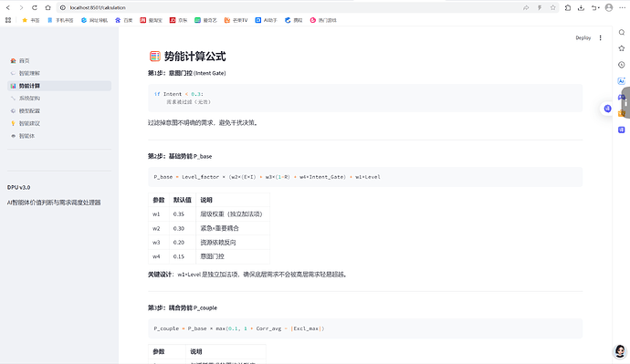This screenshot has height=364, width=630.
Task: Open the browser three-dot menu
Action: (623, 7)
